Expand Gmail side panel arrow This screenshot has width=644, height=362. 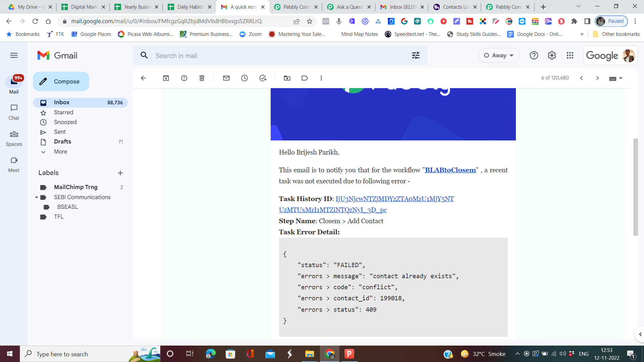640,334
